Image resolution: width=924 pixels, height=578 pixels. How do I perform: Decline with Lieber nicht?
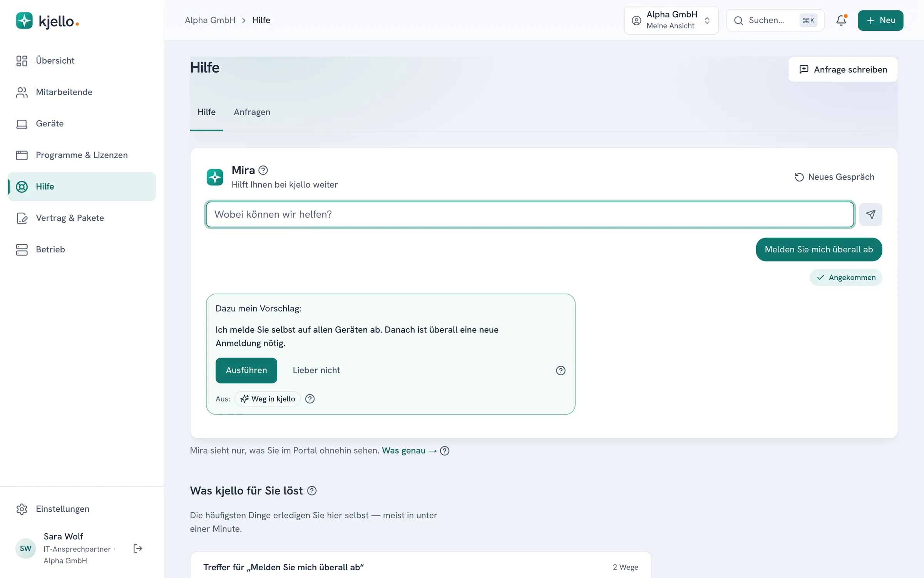click(316, 370)
